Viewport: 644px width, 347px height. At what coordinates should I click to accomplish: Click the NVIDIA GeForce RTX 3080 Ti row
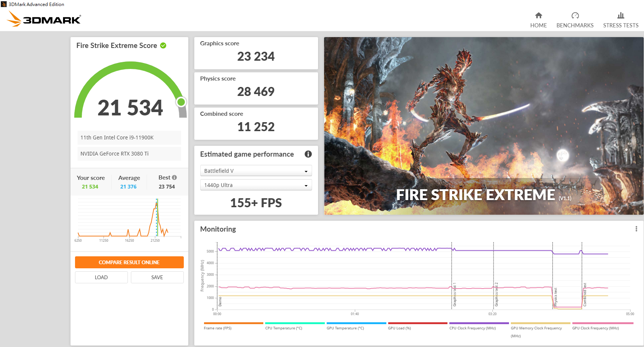129,154
